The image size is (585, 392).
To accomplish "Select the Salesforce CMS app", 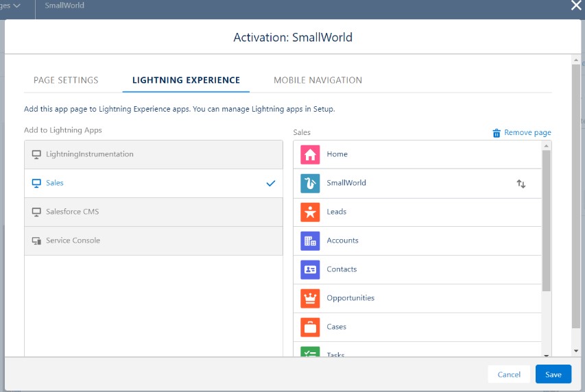I will click(154, 212).
